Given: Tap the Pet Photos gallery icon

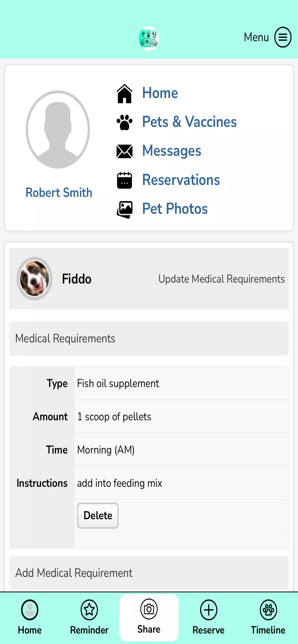Looking at the screenshot, I should [125, 209].
